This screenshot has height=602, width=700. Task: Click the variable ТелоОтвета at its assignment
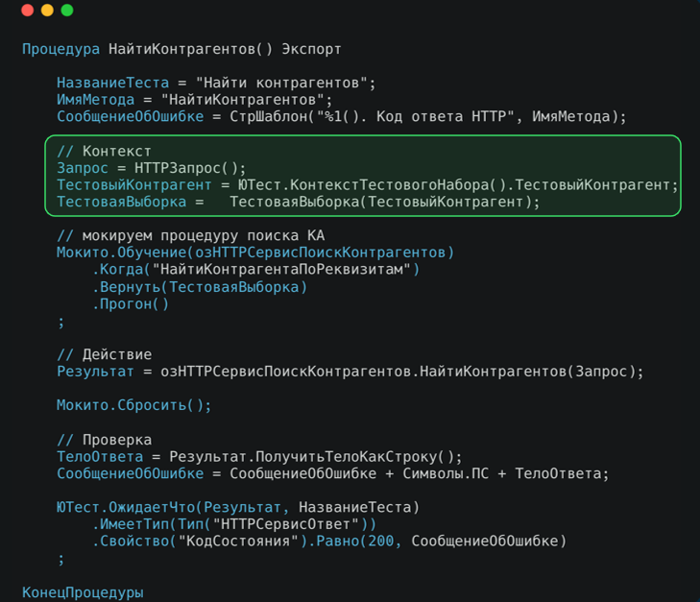100,456
